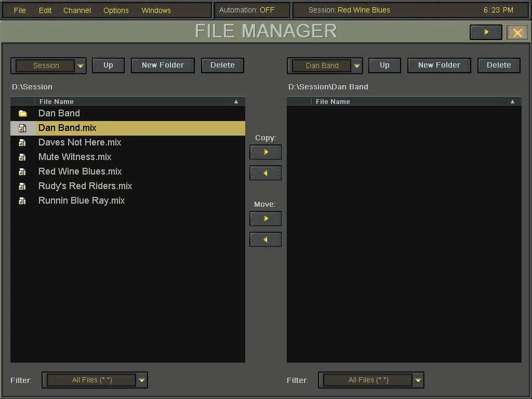This screenshot has height=399, width=532.
Task: Copy selected file to the right pane
Action: [x=265, y=152]
